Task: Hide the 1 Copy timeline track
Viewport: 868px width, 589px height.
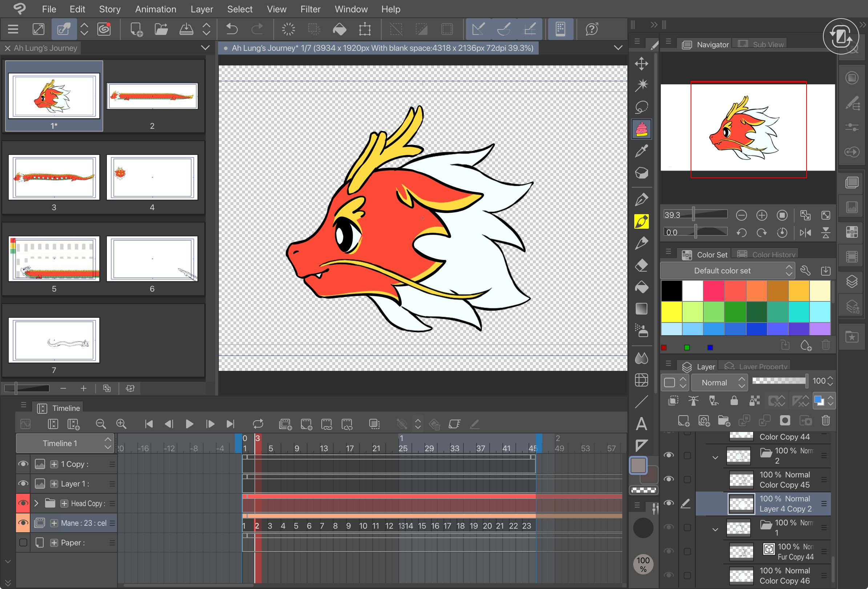Action: (23, 464)
